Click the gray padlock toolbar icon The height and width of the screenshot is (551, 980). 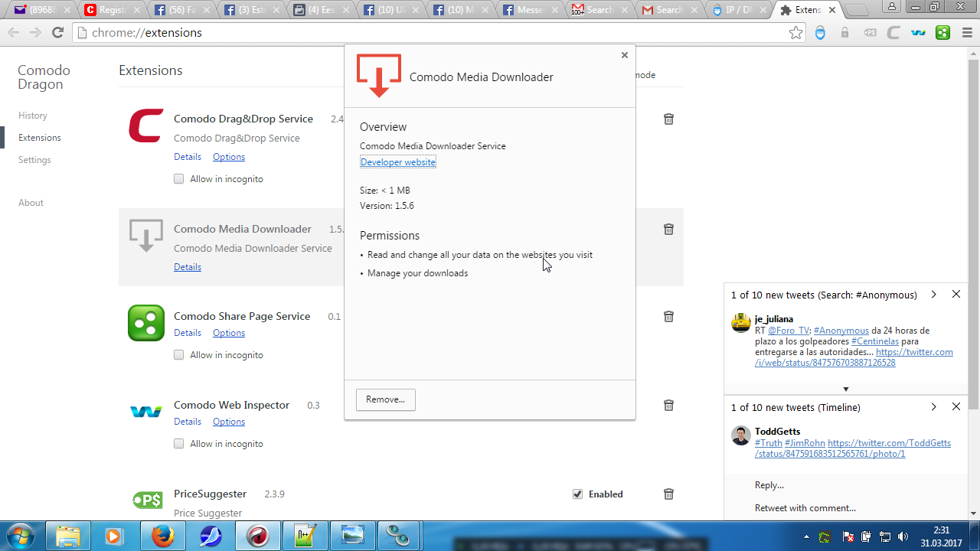tap(844, 33)
